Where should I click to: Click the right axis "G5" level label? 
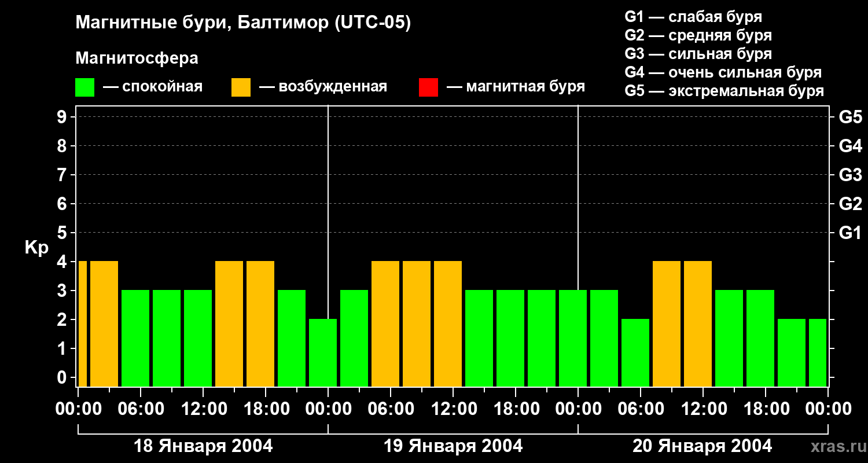(x=850, y=117)
